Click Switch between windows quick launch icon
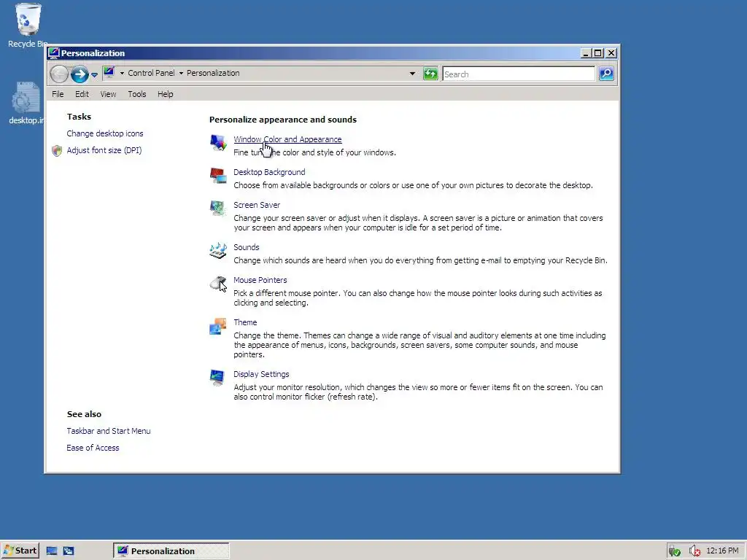The image size is (747, 560). coord(69,551)
